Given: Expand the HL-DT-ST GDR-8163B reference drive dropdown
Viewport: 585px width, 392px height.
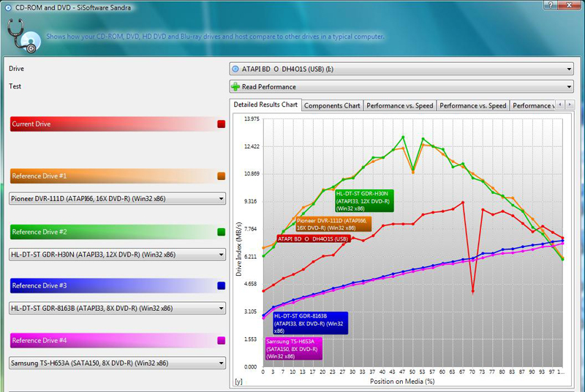Looking at the screenshot, I should 117,308.
